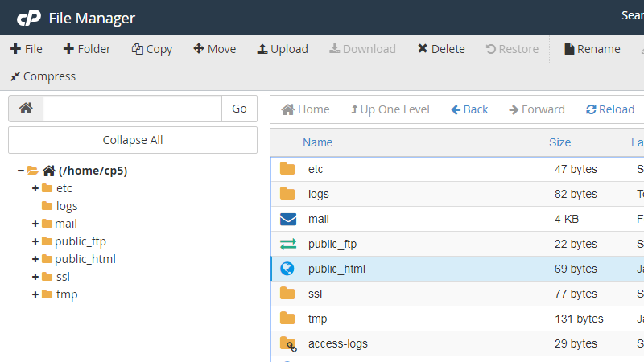Viewport: 644px width, 362px height.
Task: Create a new Folder
Action: pos(87,49)
